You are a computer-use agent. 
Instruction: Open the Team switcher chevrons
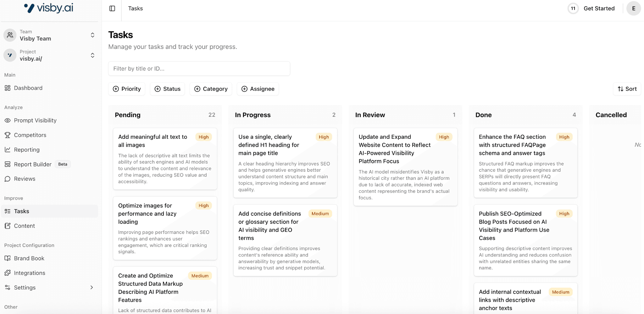click(x=92, y=35)
